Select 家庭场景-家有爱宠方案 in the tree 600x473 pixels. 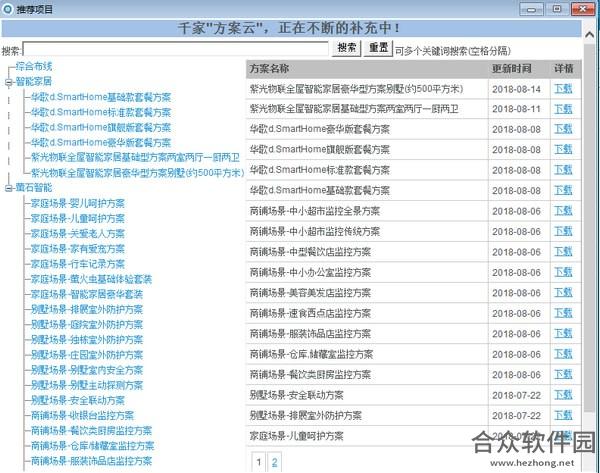pyautogui.click(x=78, y=249)
